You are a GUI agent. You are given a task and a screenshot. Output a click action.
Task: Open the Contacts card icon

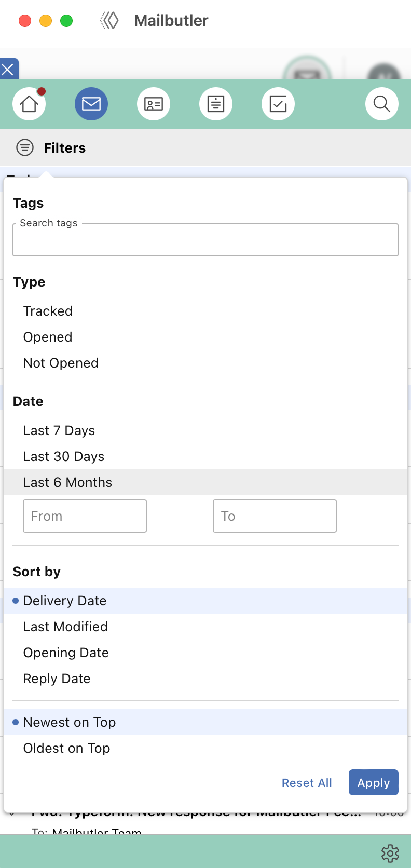click(x=154, y=104)
